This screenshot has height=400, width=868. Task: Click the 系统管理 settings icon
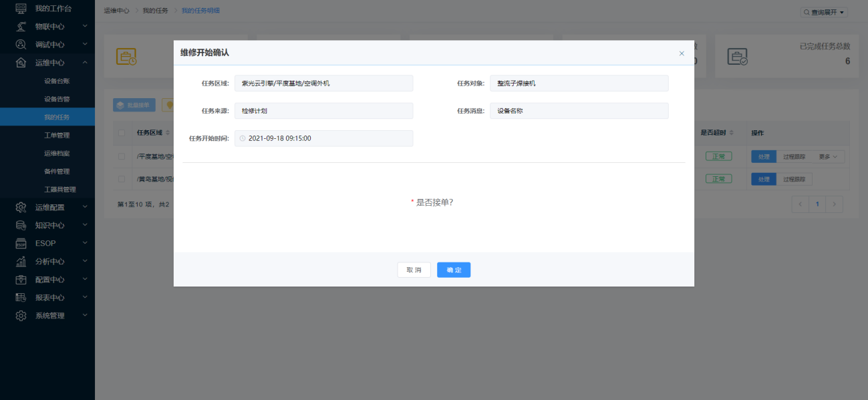[21, 315]
